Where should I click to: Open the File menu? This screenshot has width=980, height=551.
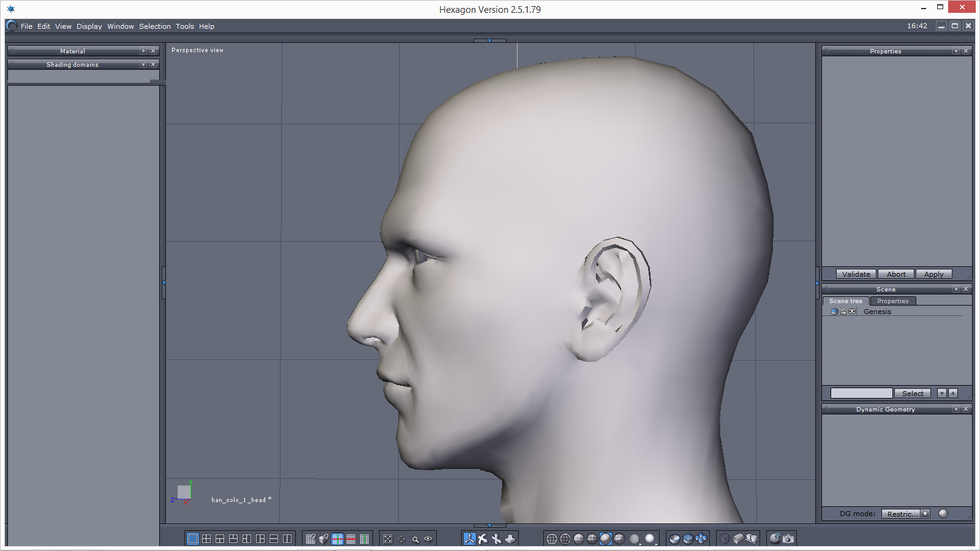[26, 26]
